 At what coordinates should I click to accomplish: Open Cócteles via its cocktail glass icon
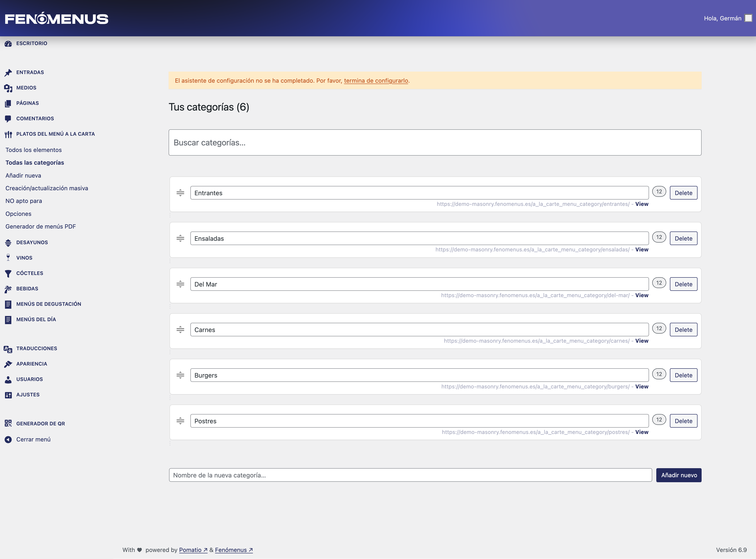[8, 273]
